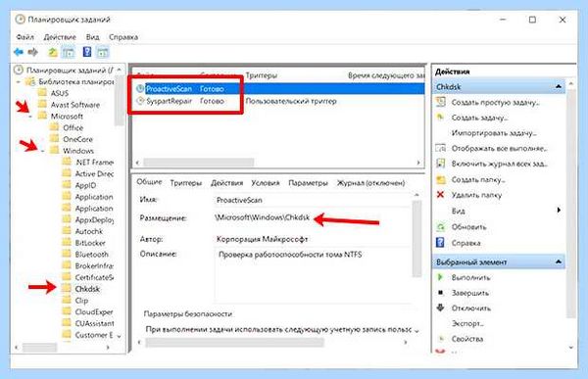Click the ProactiveScan task clock icon
The image size is (588, 379).
coord(140,89)
